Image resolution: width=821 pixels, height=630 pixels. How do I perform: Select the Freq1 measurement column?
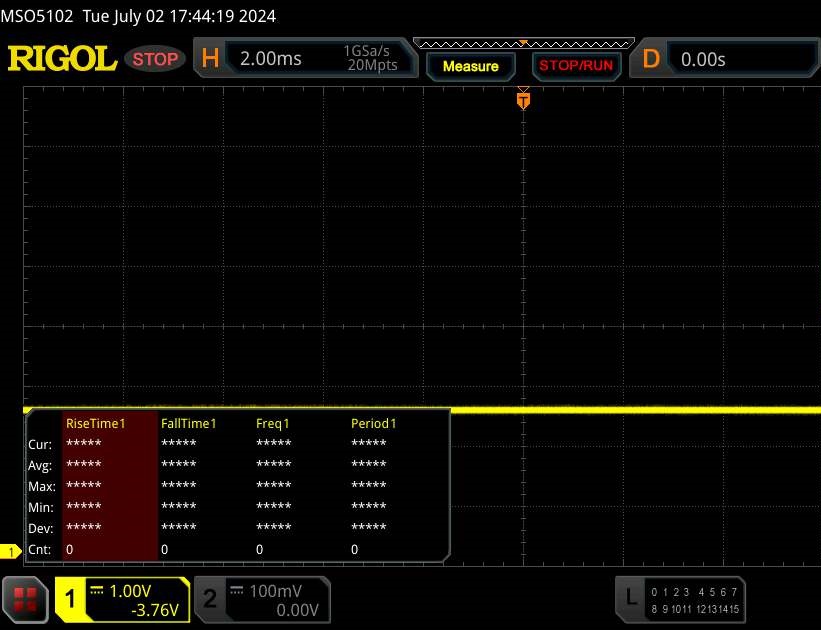pos(273,423)
